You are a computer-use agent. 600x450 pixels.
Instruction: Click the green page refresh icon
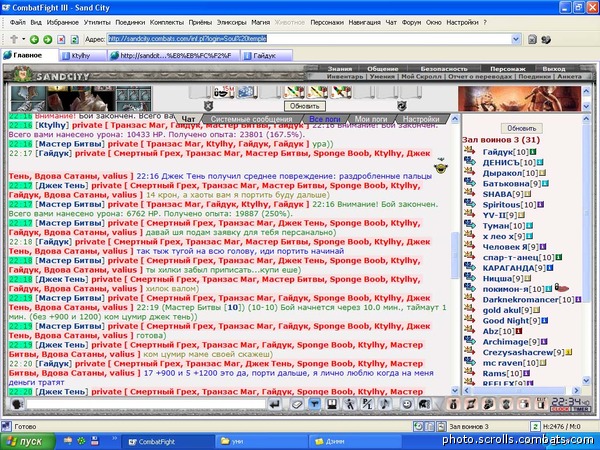click(x=75, y=39)
